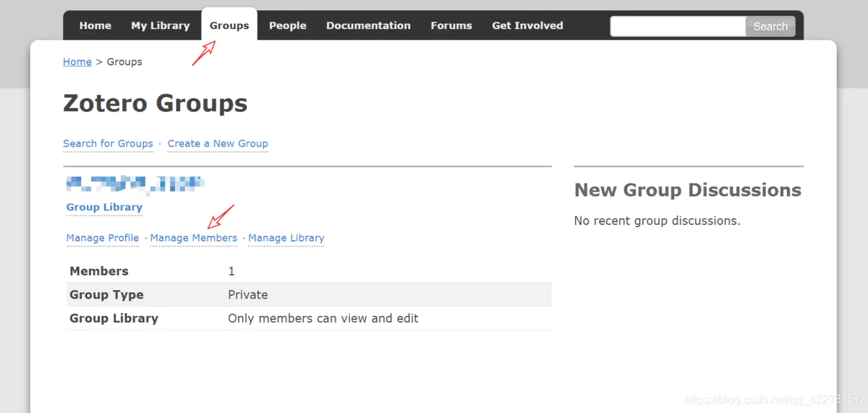Open the Group Library link
This screenshot has width=868, height=413.
coord(104,207)
